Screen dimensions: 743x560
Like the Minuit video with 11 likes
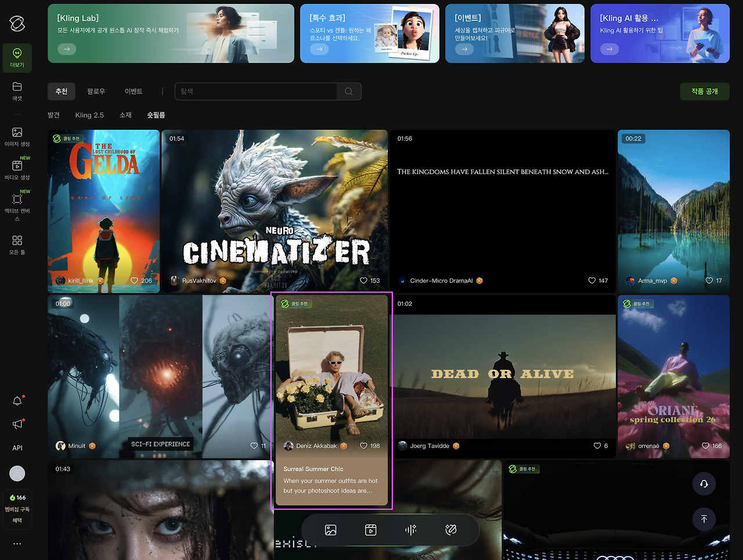pos(254,446)
